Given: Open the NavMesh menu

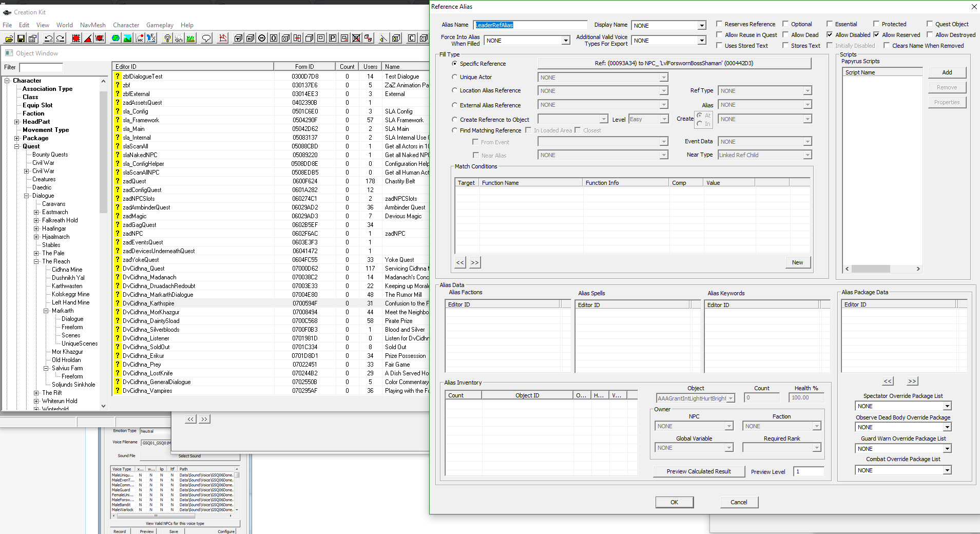Looking at the screenshot, I should tap(93, 25).
